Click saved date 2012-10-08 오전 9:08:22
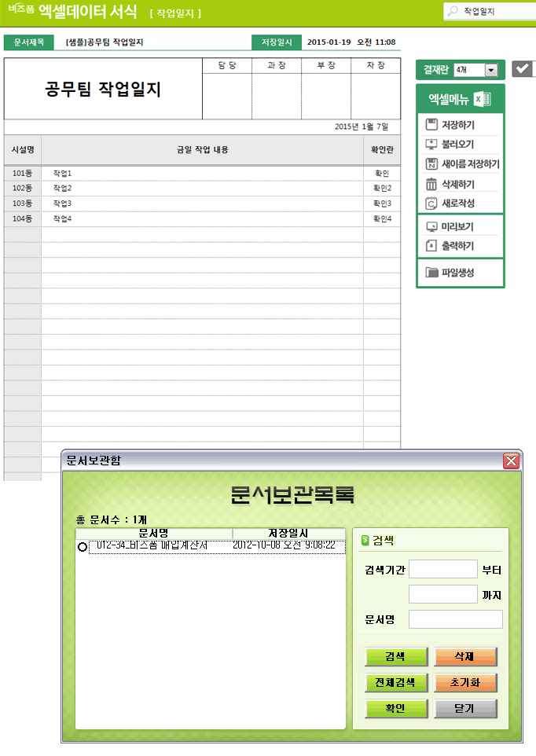Screen dimensions: 536x756 284,545
